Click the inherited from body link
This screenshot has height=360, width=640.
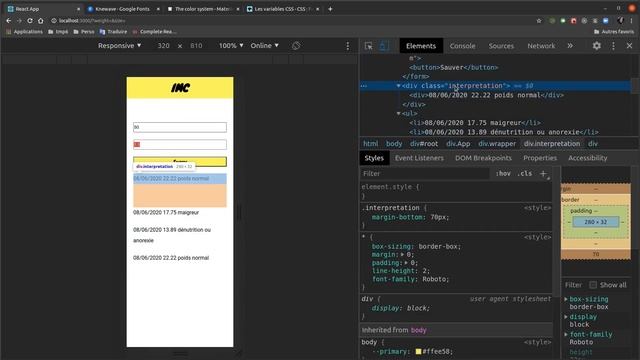point(418,330)
